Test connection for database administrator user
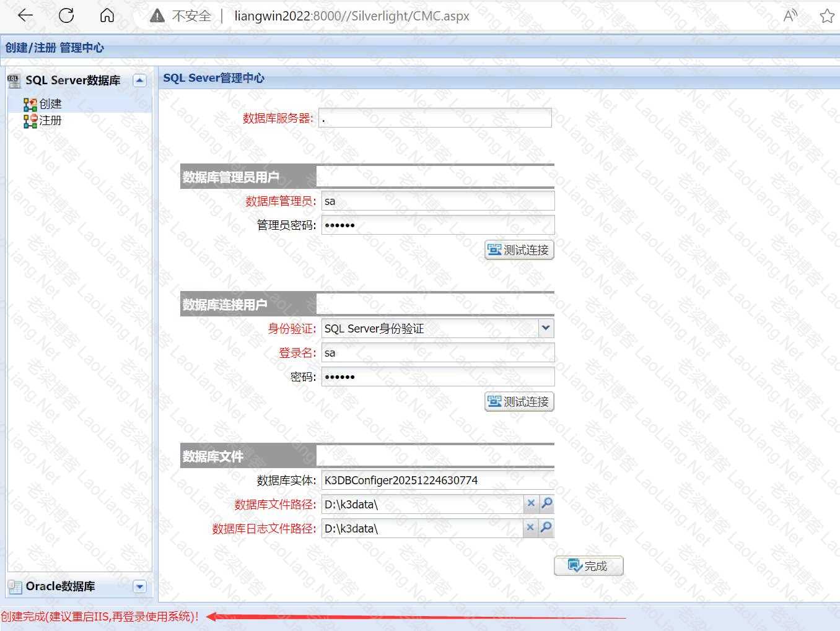Screen dimensions: 840x631 click(519, 250)
